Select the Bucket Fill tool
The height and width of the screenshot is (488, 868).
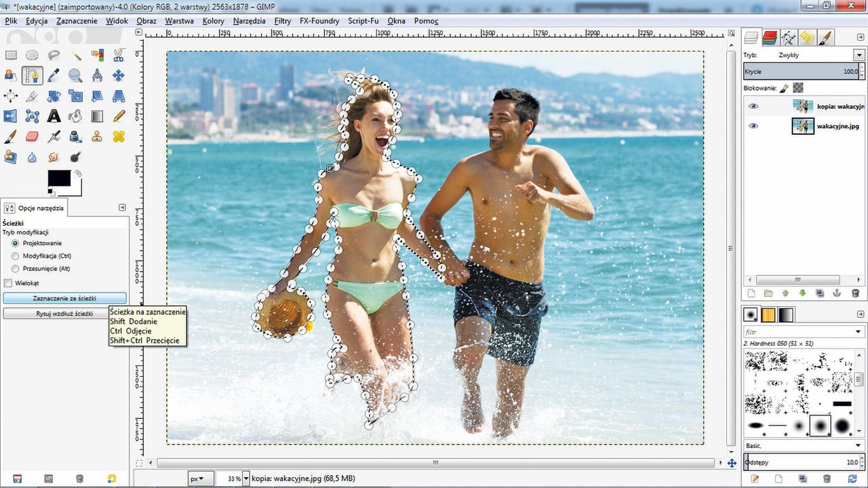coord(75,116)
